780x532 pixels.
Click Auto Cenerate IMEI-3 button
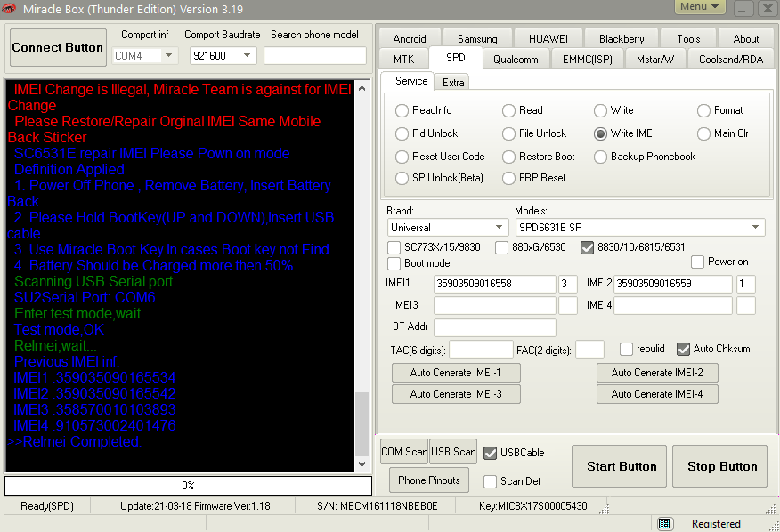coord(456,394)
